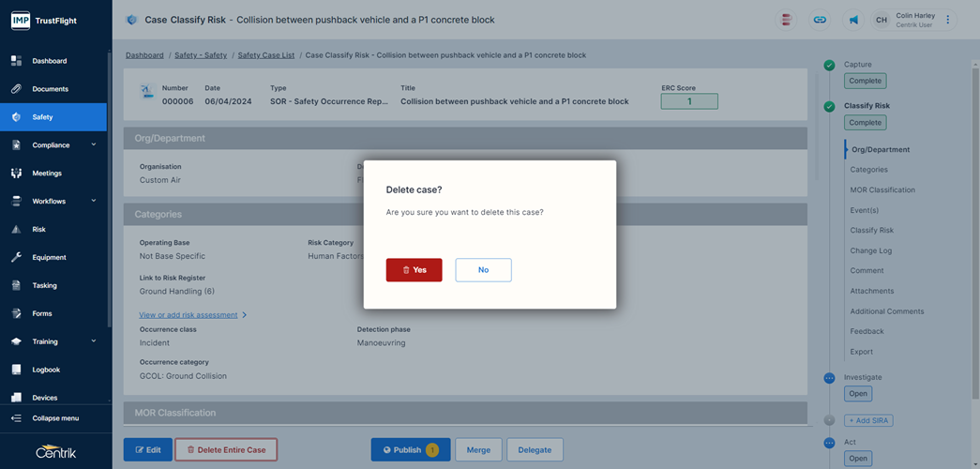The image size is (980, 469).
Task: Click the Capture Complete status badge
Action: [865, 81]
